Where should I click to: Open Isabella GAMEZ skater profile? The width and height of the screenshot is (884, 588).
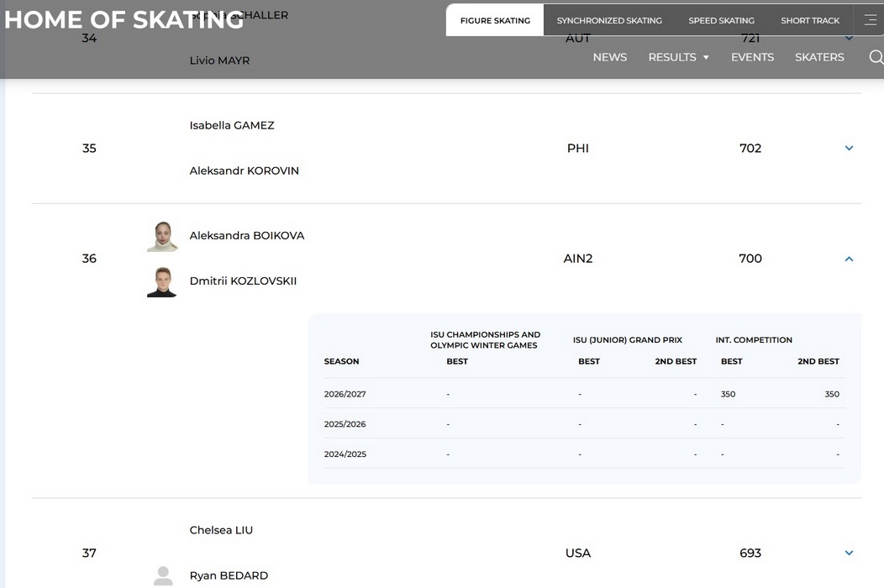click(x=232, y=125)
